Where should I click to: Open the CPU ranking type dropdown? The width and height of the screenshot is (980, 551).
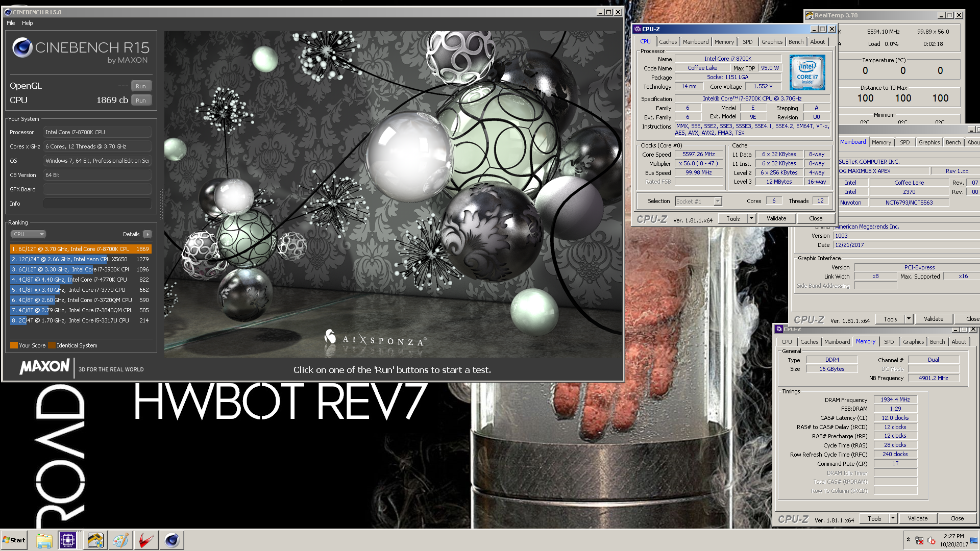(29, 234)
